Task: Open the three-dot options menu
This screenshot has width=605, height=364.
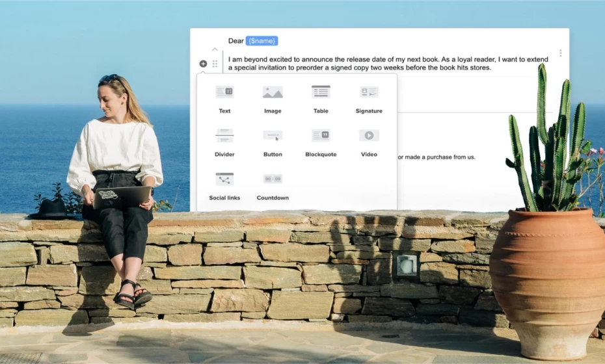Action: [x=560, y=53]
